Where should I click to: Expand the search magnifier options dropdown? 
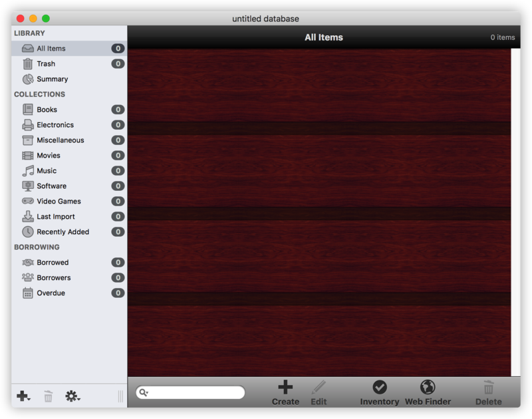144,393
